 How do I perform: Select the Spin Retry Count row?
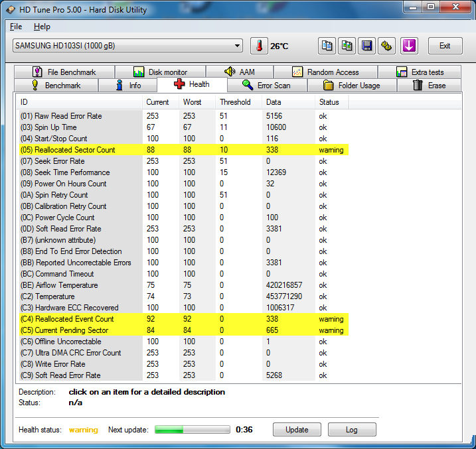click(x=184, y=195)
